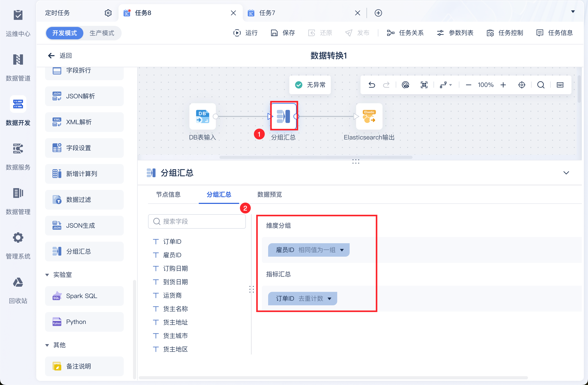Collapse the 分组汇总 panel with chevron
Screen dimensions: 588x385
coord(566,173)
